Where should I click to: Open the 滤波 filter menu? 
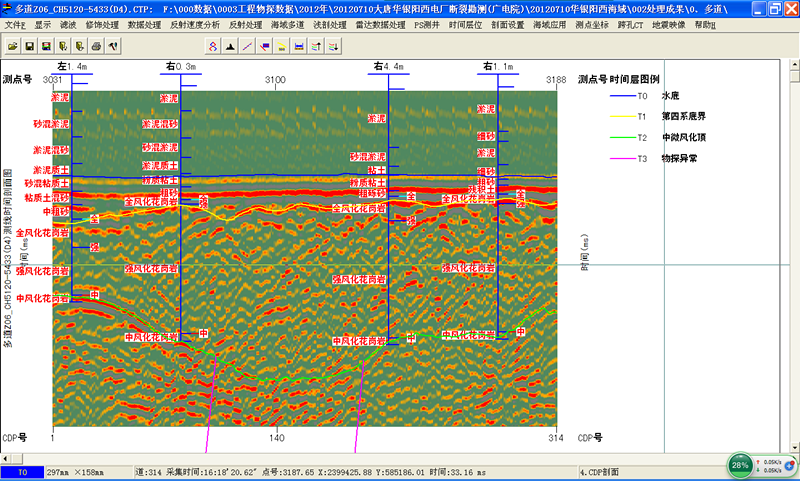[x=68, y=24]
